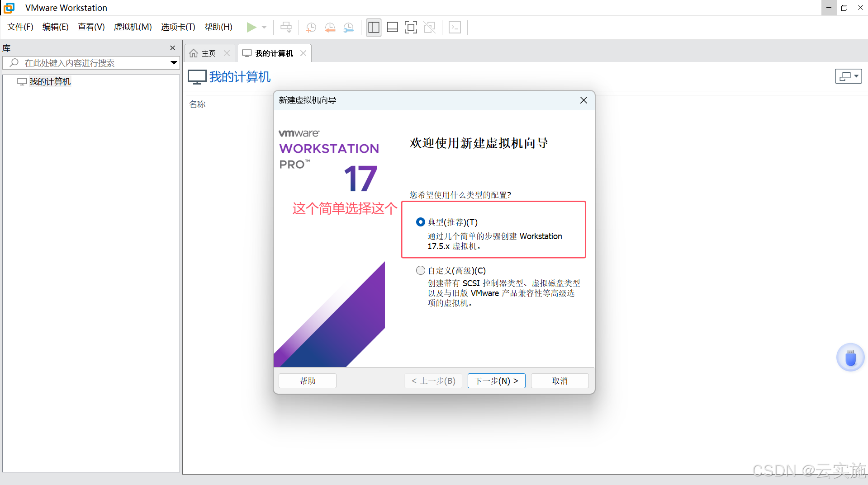Screen dimensions: 868x485
Task: Click the 取消 button in the wizard
Action: coord(560,381)
